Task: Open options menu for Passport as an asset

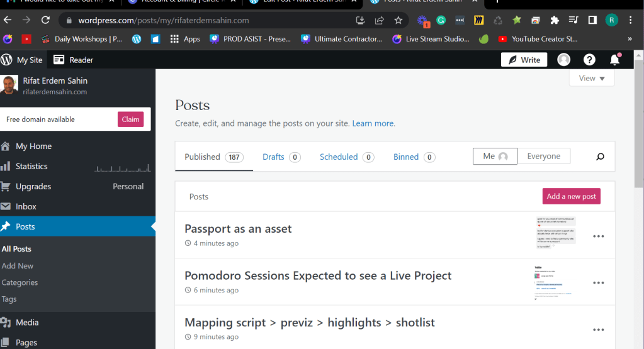Action: click(599, 236)
